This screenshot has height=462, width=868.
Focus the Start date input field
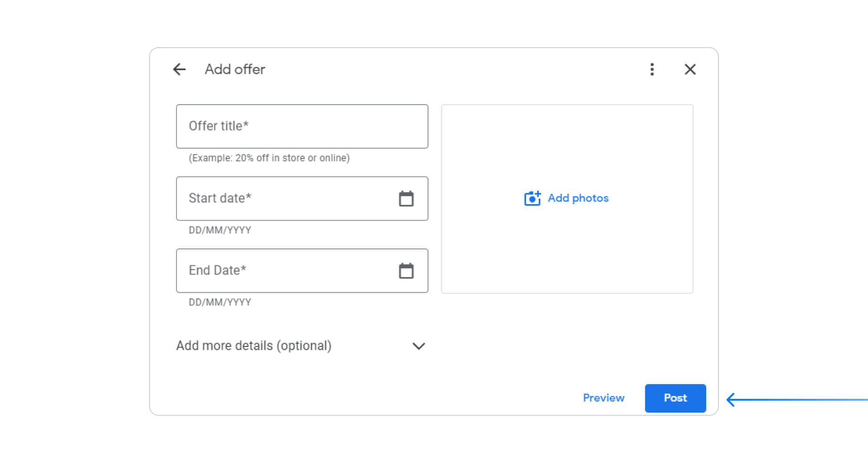pyautogui.click(x=302, y=198)
